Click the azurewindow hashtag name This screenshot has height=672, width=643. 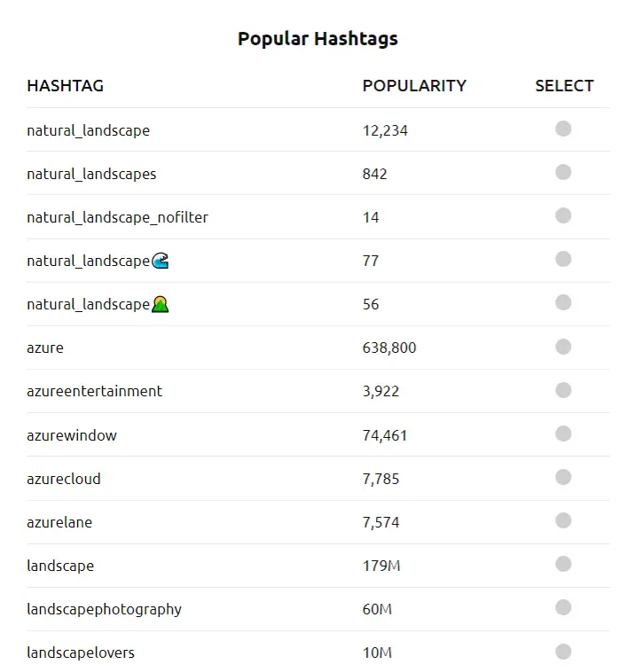tap(72, 435)
